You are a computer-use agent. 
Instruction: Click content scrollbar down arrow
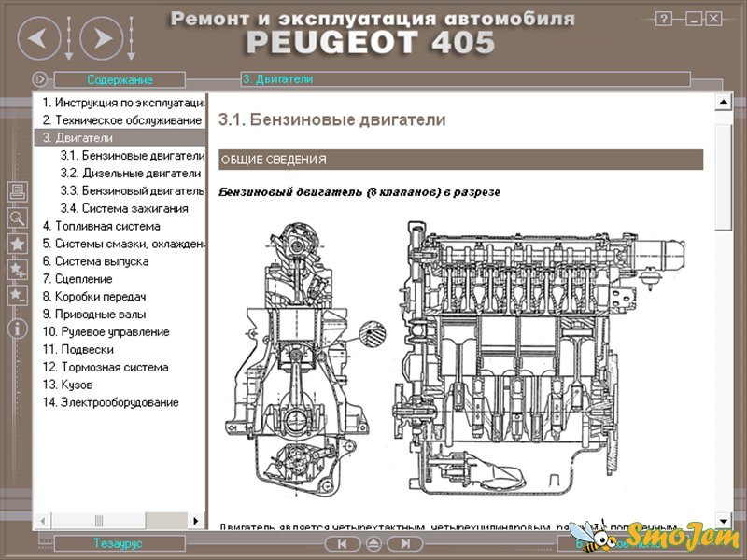click(724, 521)
